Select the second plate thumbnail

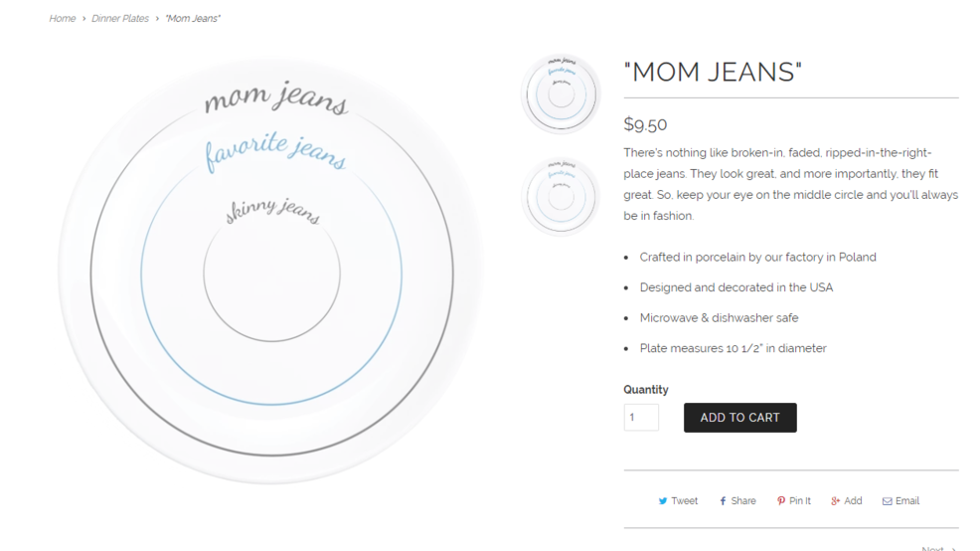[x=561, y=196]
